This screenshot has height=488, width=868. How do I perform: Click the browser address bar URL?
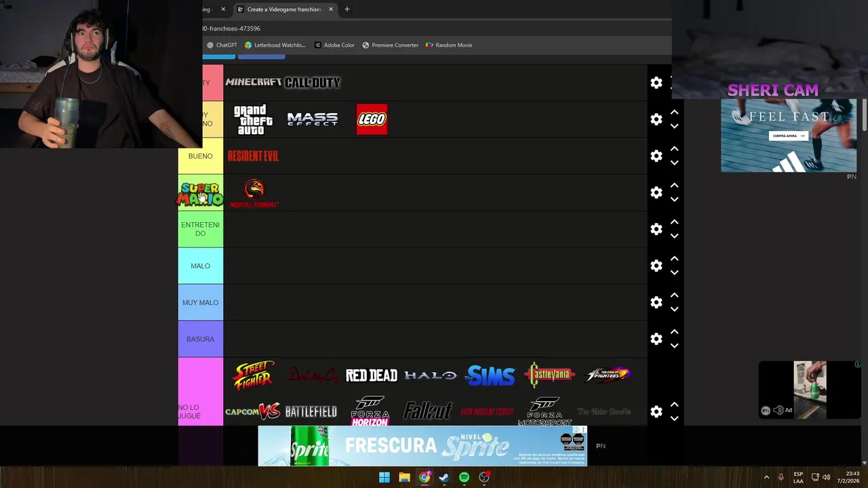[231, 28]
